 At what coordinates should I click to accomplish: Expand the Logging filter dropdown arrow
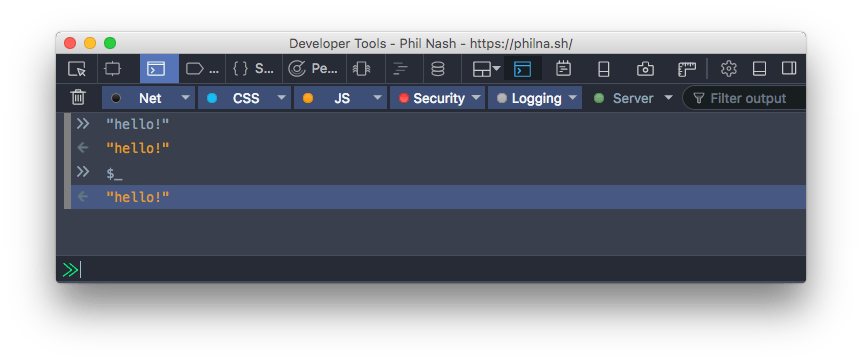[x=573, y=98]
